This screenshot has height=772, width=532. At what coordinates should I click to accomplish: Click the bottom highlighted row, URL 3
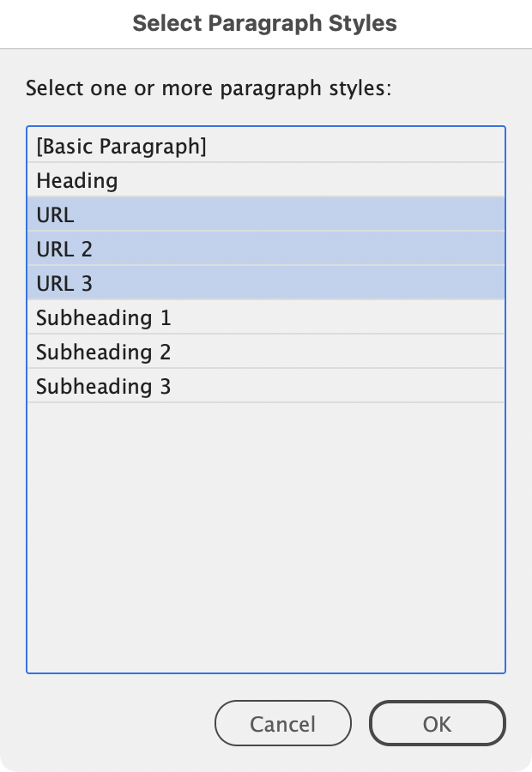tap(266, 284)
